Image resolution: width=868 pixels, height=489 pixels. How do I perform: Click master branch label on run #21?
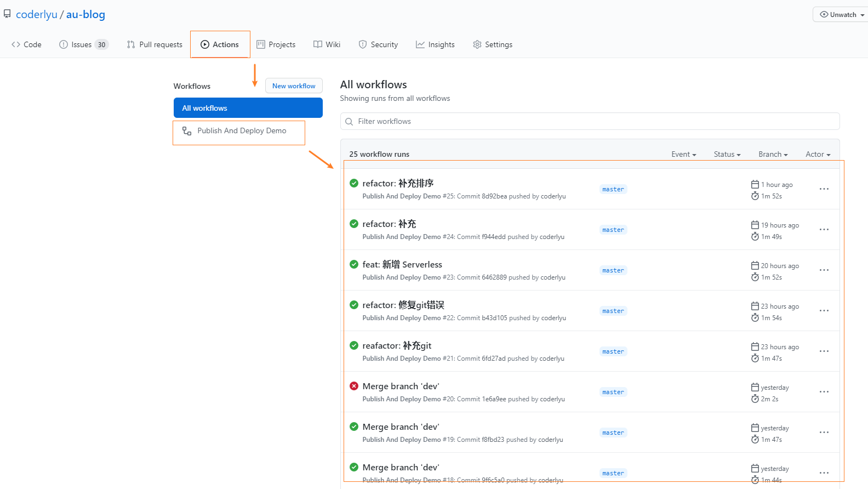pyautogui.click(x=613, y=351)
